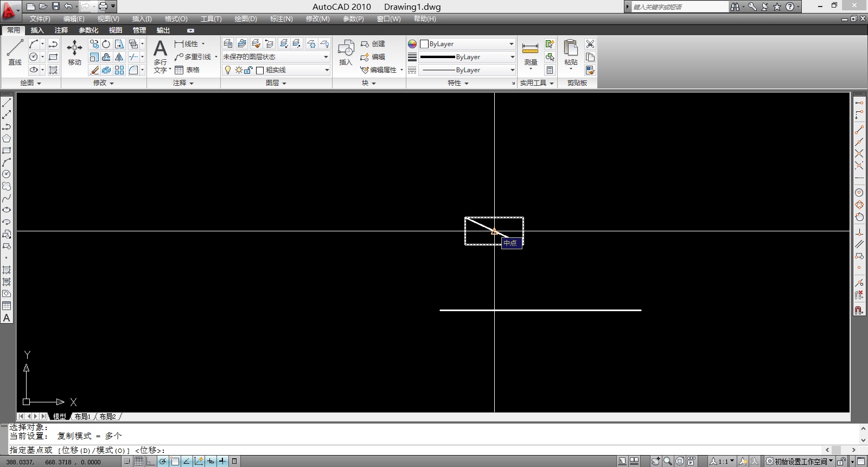
Task: Open the layer state dropdown (未保存的图层状态)
Action: coord(276,57)
